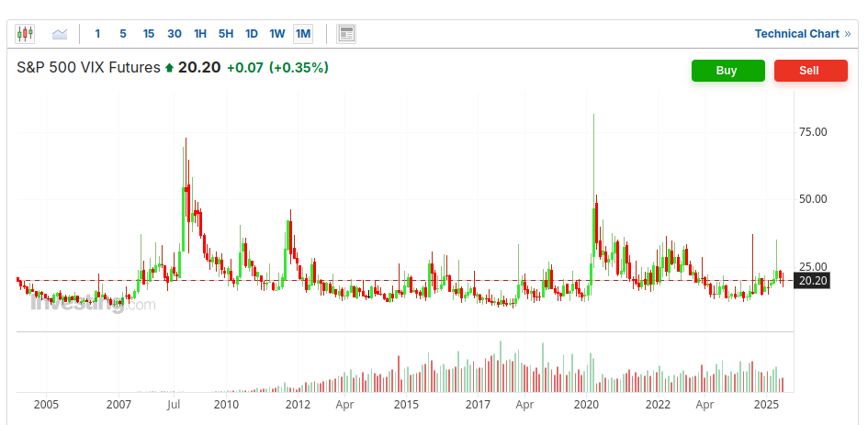The width and height of the screenshot is (868, 425).
Task: Click the 20.20 last price value
Action: click(x=199, y=68)
